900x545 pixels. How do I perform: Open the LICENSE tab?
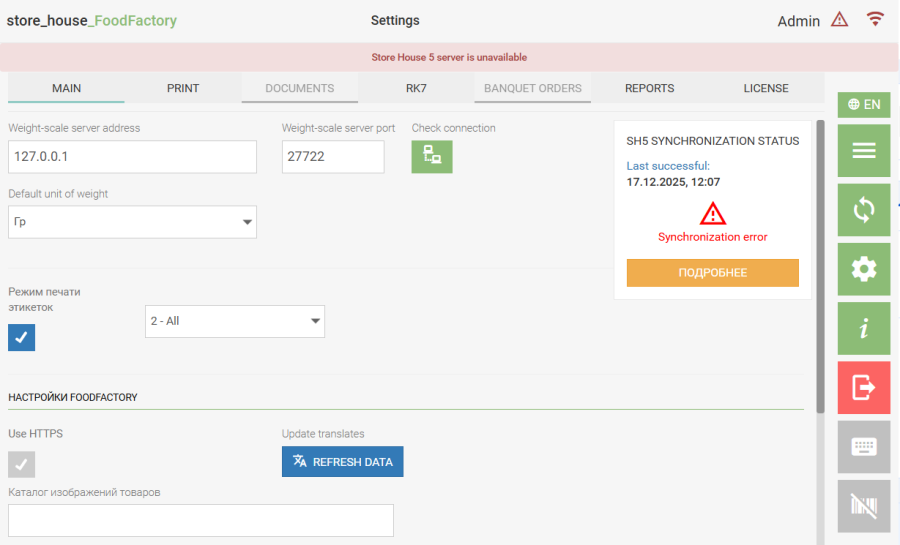tap(766, 88)
